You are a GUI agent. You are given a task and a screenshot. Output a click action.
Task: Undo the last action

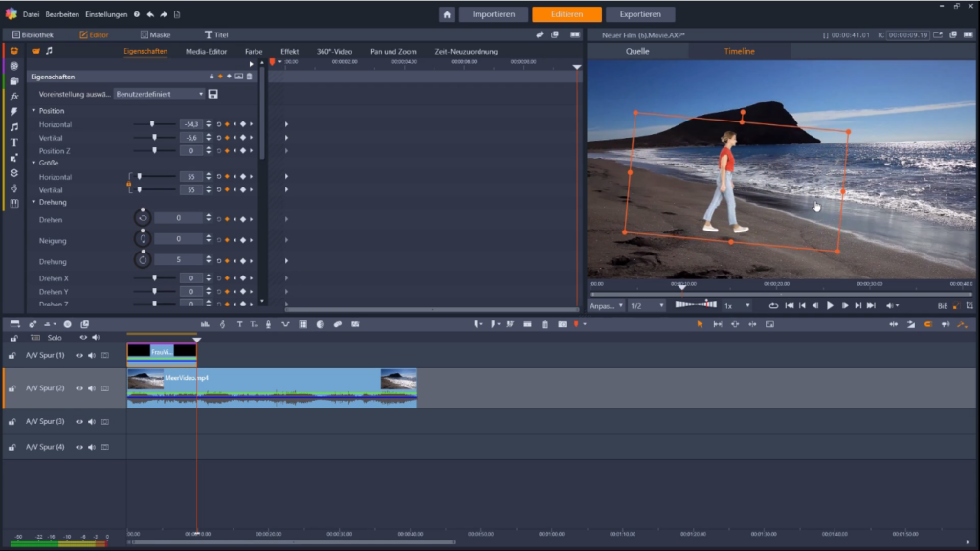150,14
